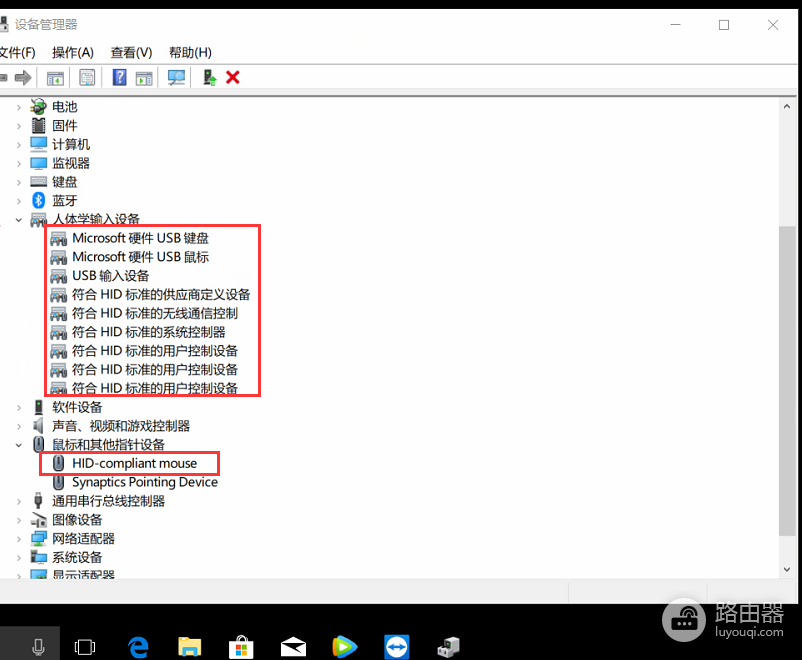This screenshot has height=660, width=802.
Task: Select the 键盘 keyboard category icon
Action: point(38,182)
